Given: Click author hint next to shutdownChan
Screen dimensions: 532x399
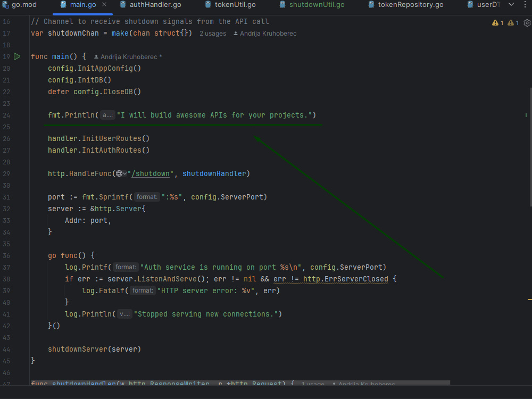Looking at the screenshot, I should [265, 33].
